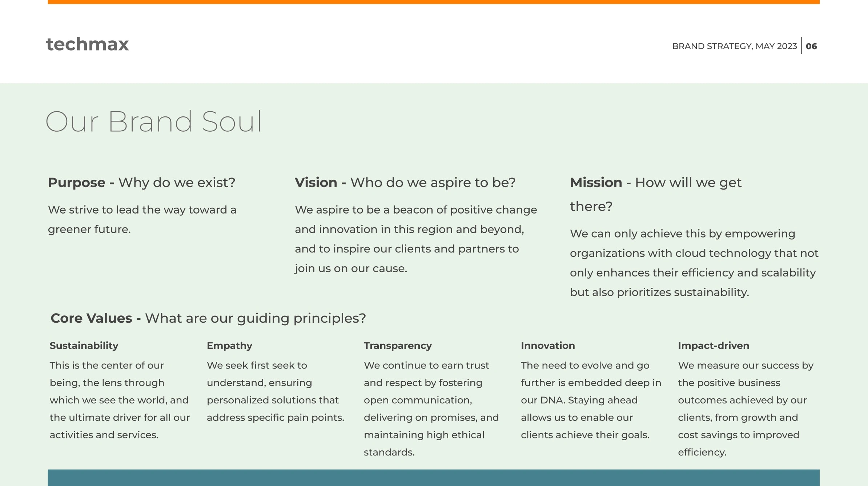Click the Innovation value title
The height and width of the screenshot is (486, 868).
[548, 346]
